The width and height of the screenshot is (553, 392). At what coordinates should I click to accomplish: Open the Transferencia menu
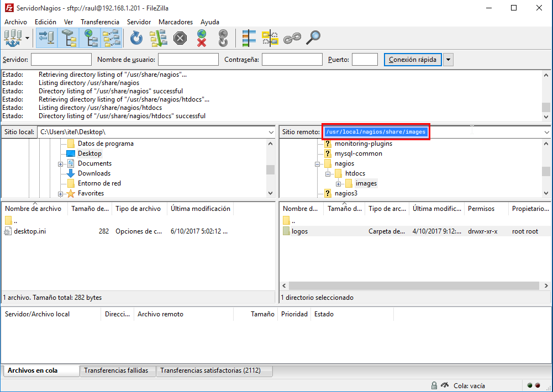tap(100, 22)
